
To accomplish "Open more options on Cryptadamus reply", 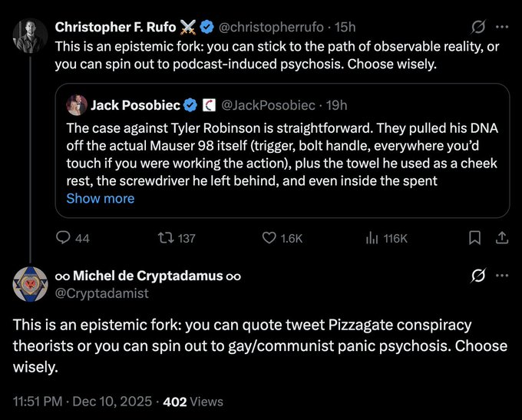I will [502, 275].
